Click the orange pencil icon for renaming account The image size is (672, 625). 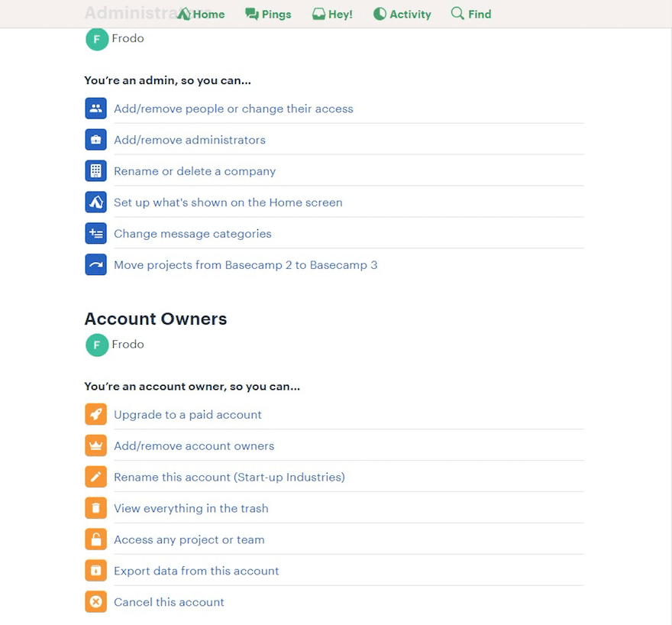[95, 477]
